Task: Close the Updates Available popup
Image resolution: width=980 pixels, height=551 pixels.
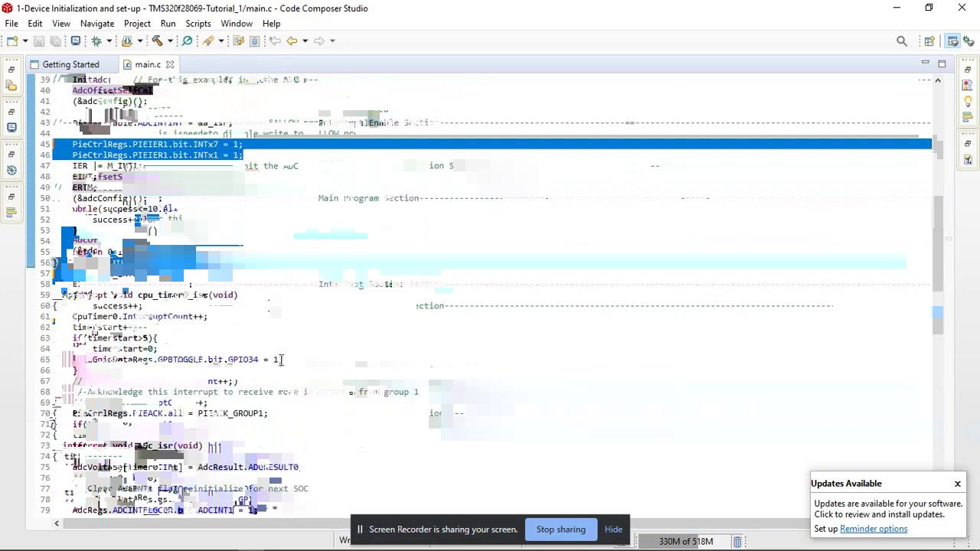Action: 957,484
